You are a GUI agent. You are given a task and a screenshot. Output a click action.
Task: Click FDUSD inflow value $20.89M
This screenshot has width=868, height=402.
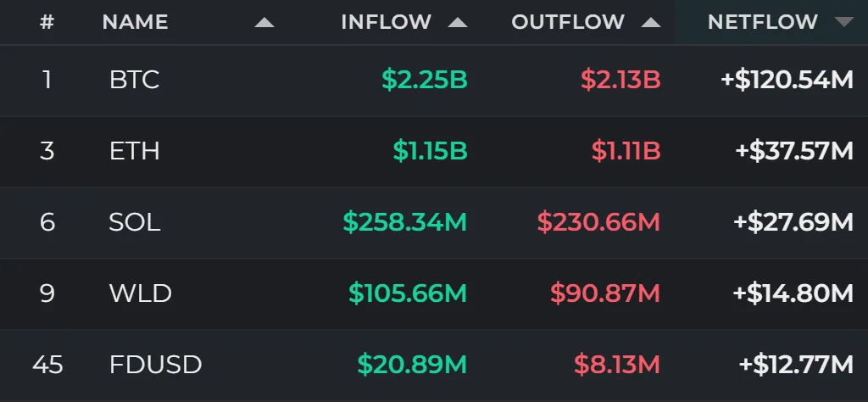coord(413,365)
